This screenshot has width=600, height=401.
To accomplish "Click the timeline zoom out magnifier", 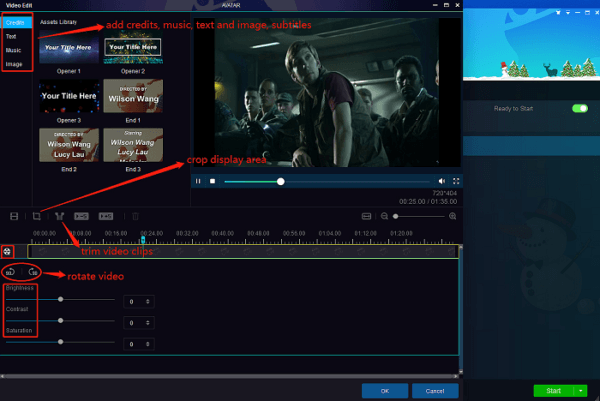I will 385,216.
